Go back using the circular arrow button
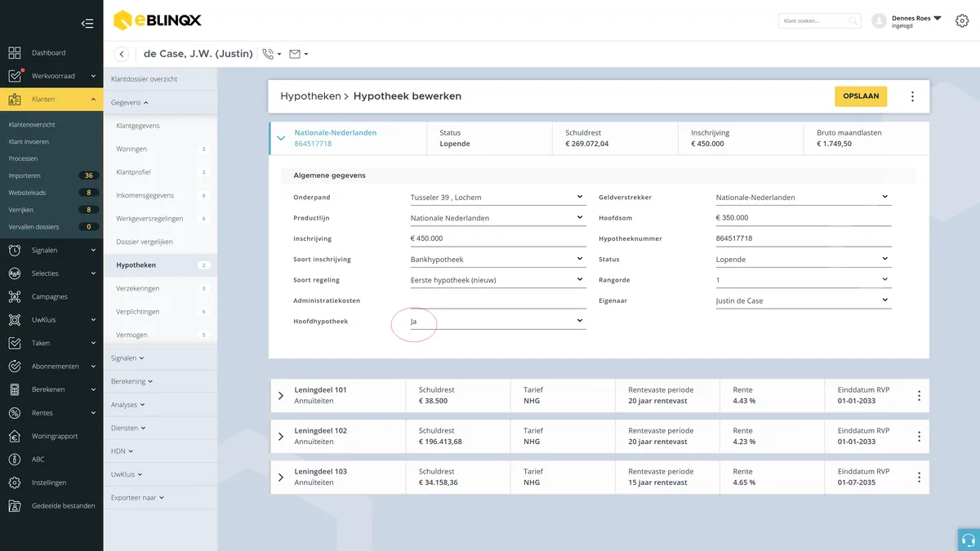The height and width of the screenshot is (551, 980). [122, 54]
